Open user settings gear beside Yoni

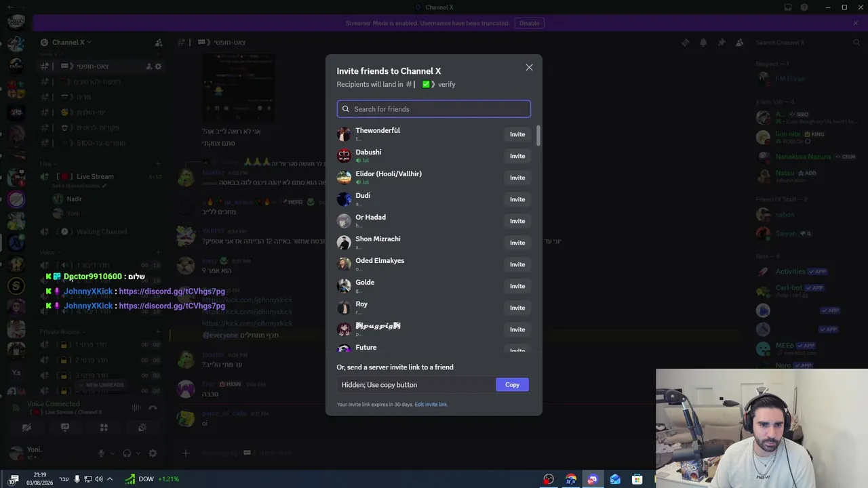pos(153,453)
